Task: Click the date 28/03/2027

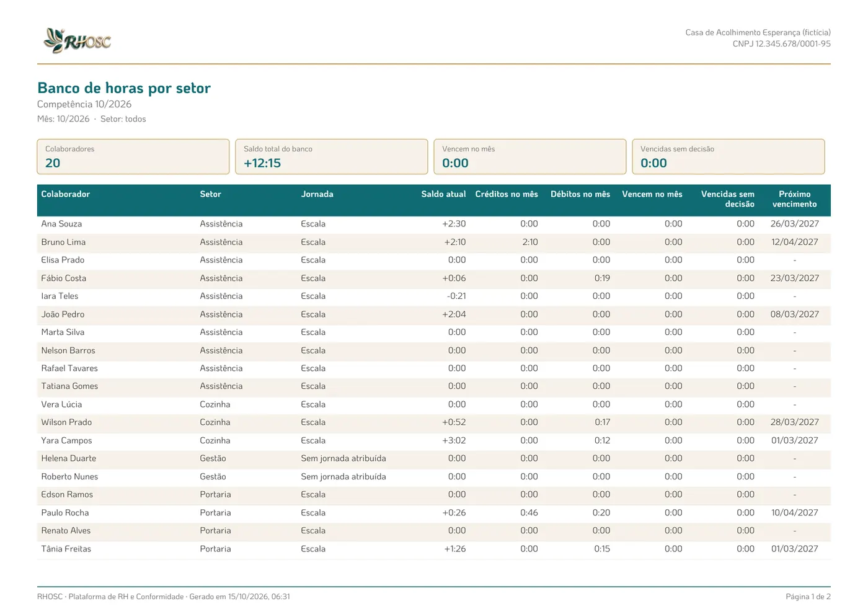Action: pos(795,422)
